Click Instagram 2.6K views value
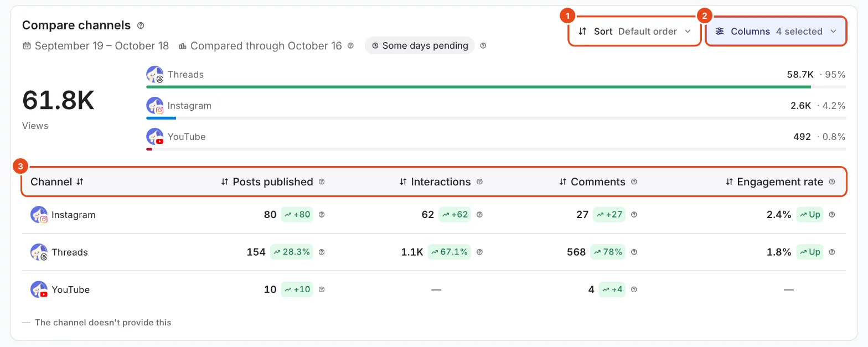The width and height of the screenshot is (868, 347). 800,106
